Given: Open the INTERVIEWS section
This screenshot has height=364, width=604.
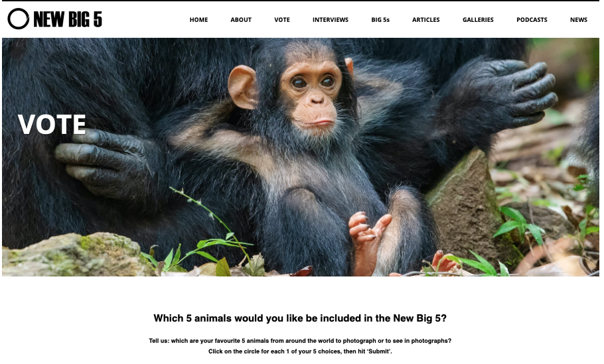Looking at the screenshot, I should [x=331, y=20].
